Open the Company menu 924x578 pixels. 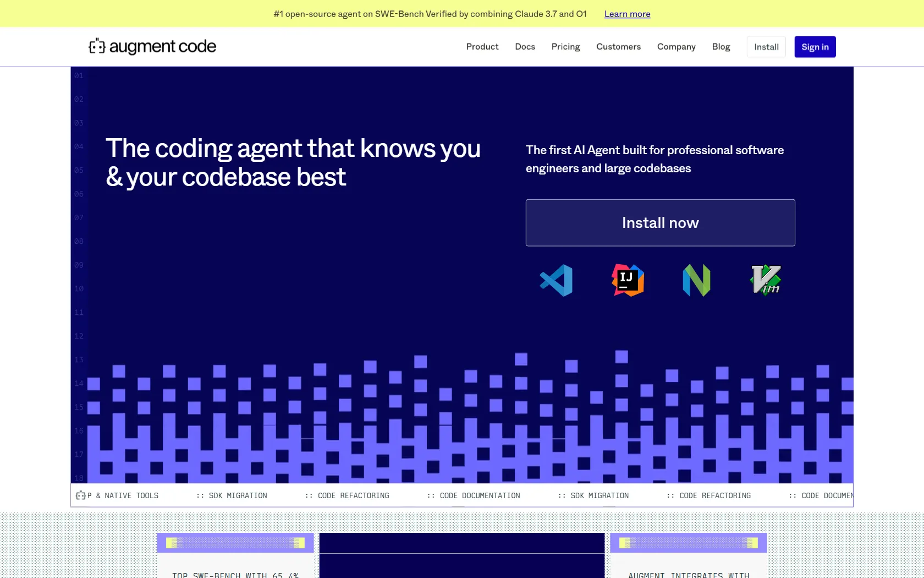(676, 47)
